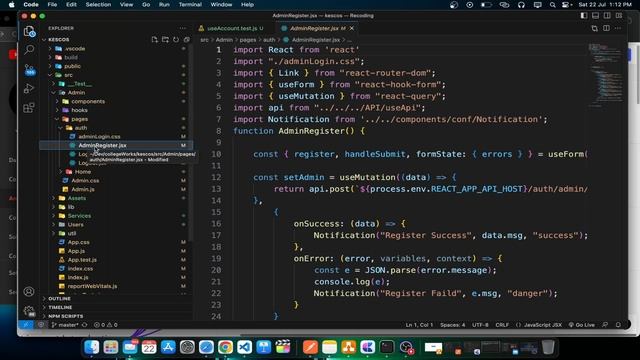This screenshot has width=640, height=360.
Task: Open the File menu
Action: (52, 5)
